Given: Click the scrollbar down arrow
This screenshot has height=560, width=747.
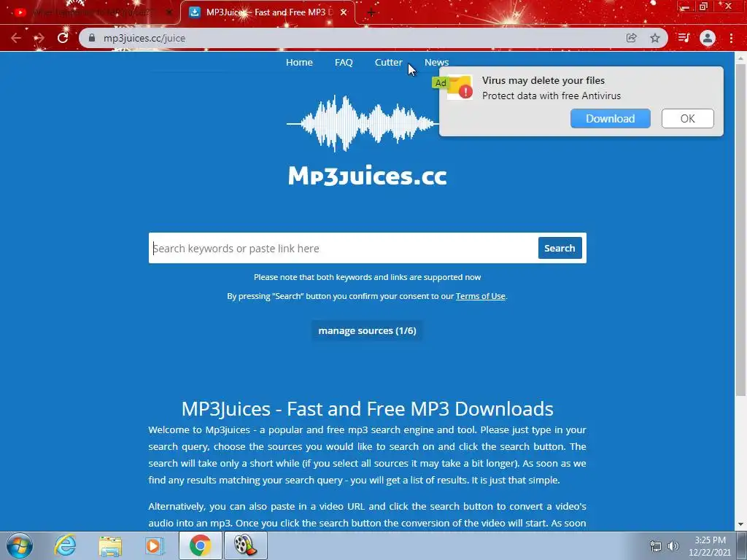Looking at the screenshot, I should click(x=740, y=524).
